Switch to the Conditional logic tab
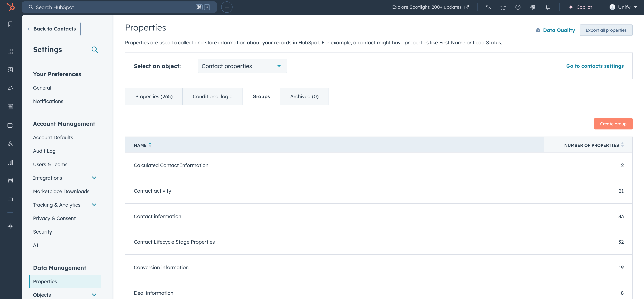The image size is (644, 299). click(212, 97)
